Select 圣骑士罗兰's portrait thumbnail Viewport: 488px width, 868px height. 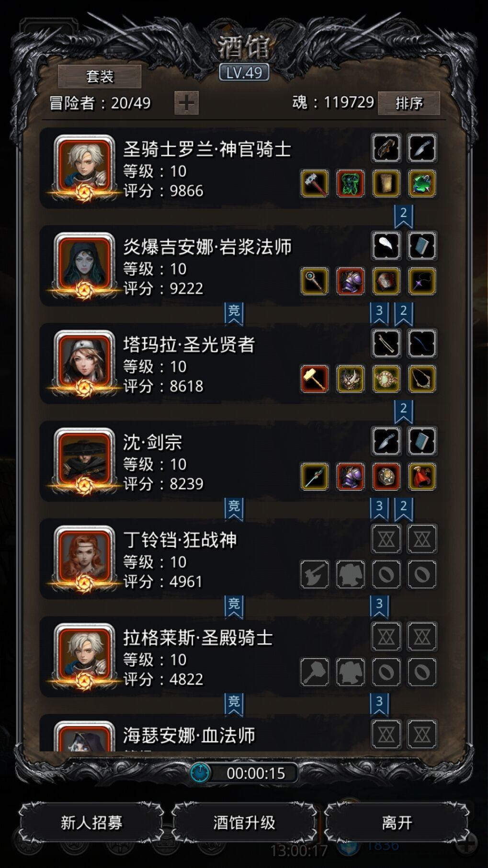(84, 167)
